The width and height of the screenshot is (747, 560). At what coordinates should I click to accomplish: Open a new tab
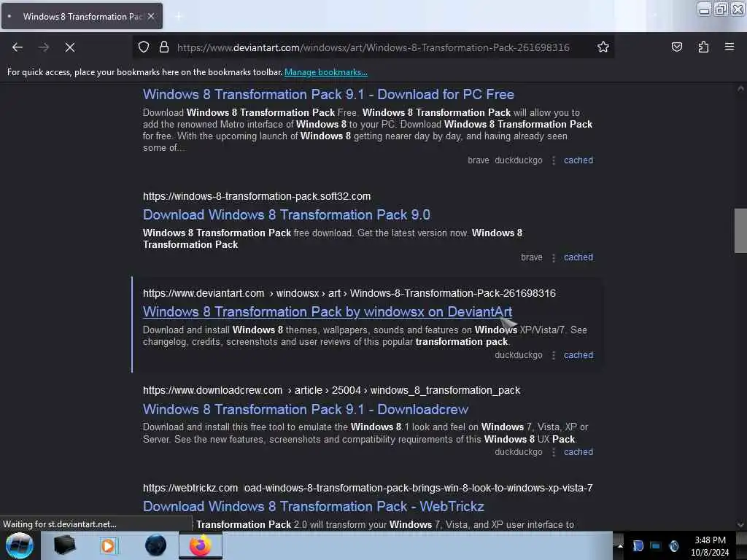click(178, 17)
